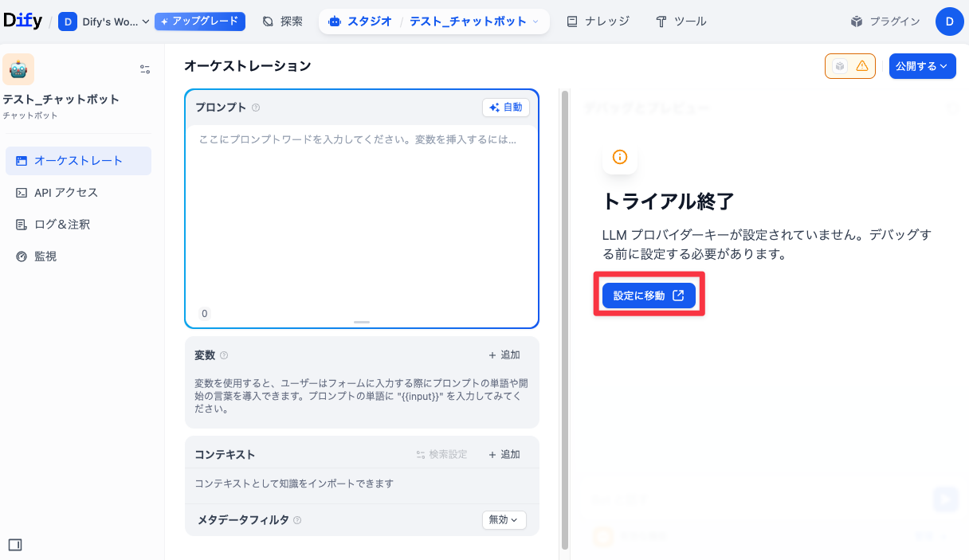This screenshot has width=969, height=560.
Task: Open the ナレッジ tab
Action: point(598,22)
